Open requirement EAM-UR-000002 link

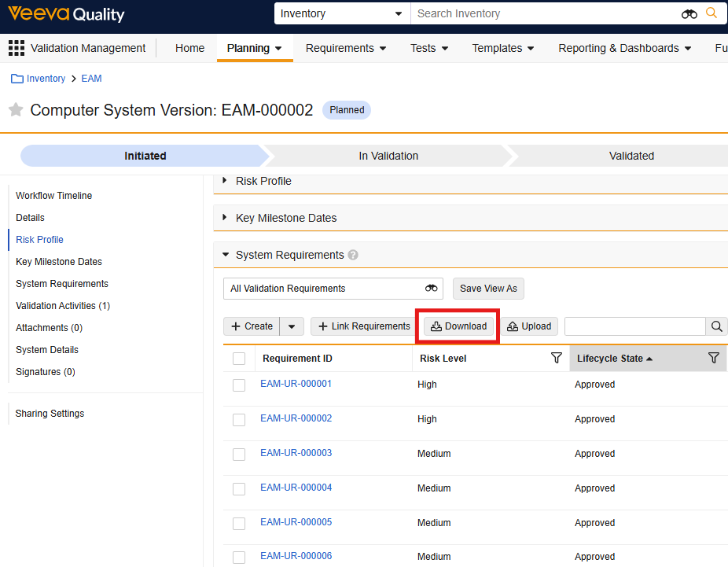pos(296,418)
